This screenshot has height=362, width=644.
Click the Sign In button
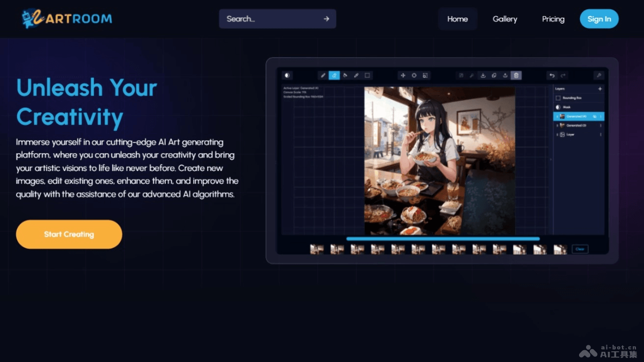(x=599, y=19)
